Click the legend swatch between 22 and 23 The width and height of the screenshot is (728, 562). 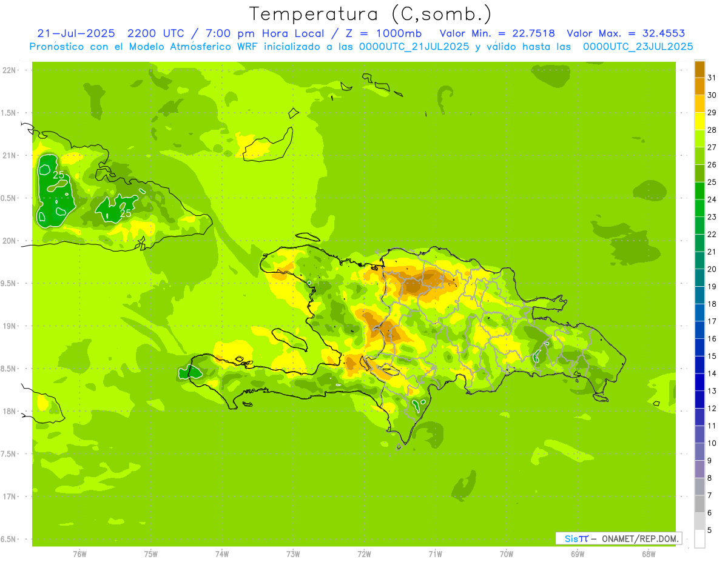[699, 226]
